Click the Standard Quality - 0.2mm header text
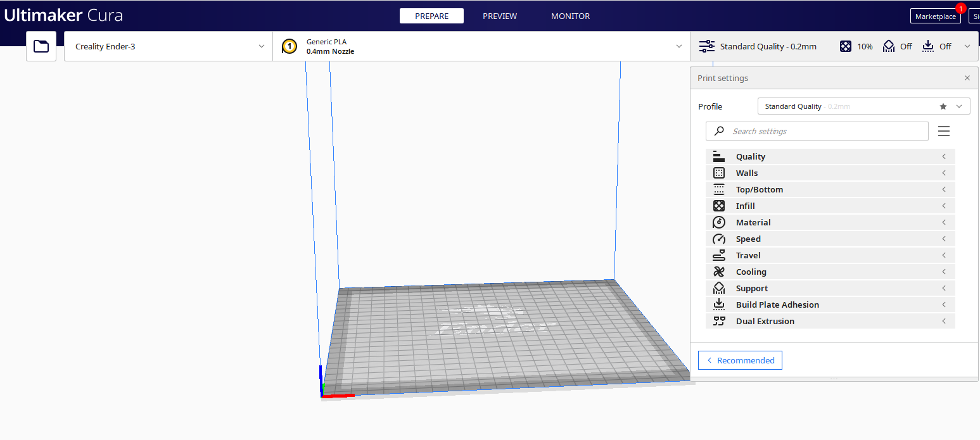The height and width of the screenshot is (440, 980). click(x=768, y=46)
